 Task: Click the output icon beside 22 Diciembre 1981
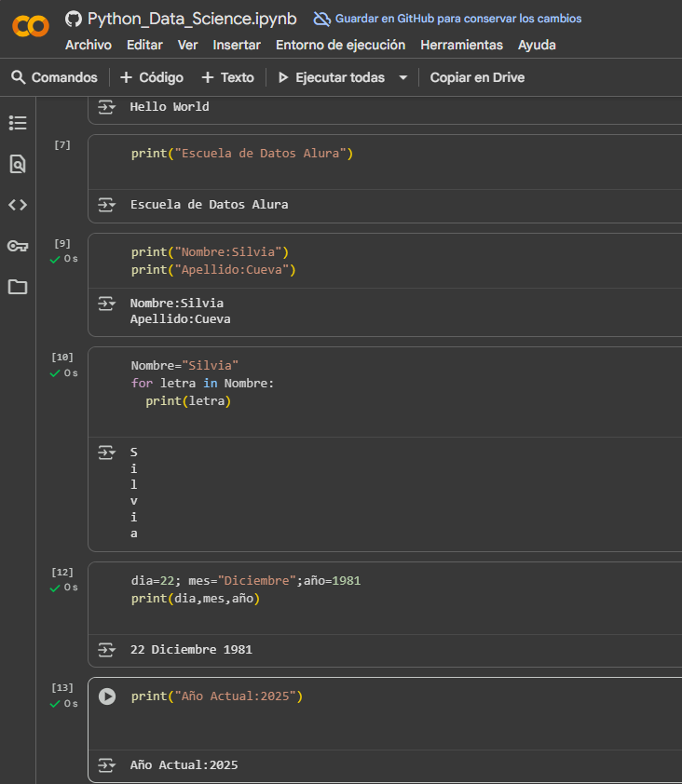tap(107, 650)
